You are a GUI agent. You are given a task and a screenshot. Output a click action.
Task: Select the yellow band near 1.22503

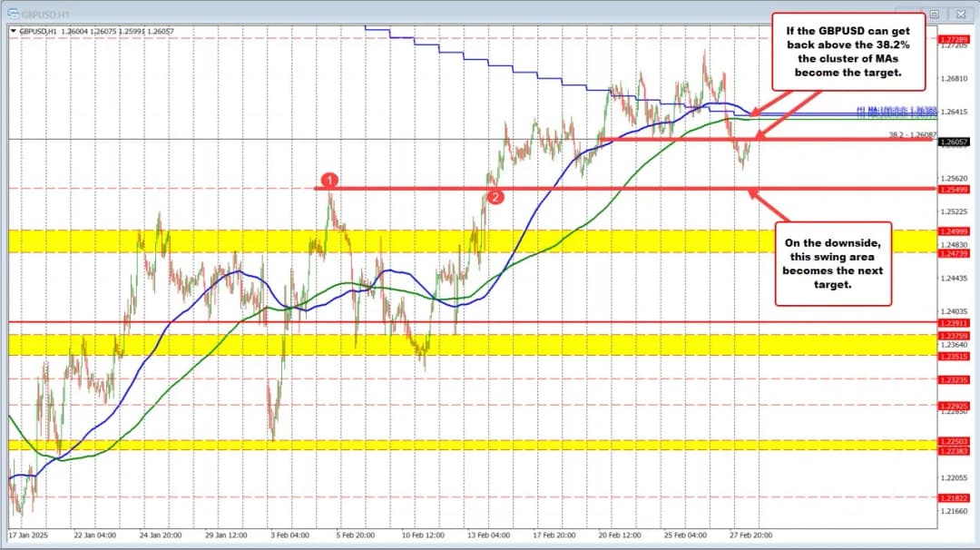pyautogui.click(x=454, y=445)
